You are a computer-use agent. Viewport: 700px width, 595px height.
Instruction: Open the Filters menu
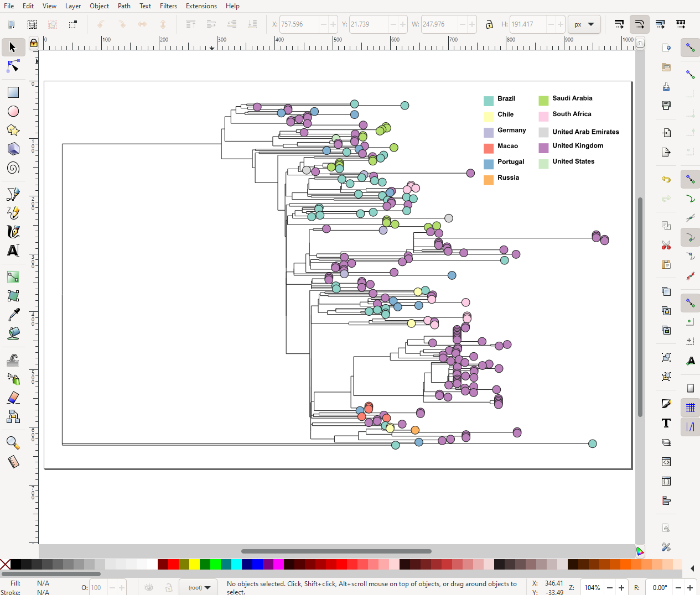169,6
